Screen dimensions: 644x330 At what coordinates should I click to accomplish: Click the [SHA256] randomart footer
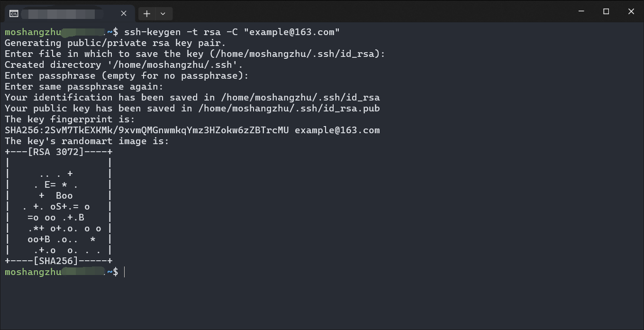click(58, 261)
